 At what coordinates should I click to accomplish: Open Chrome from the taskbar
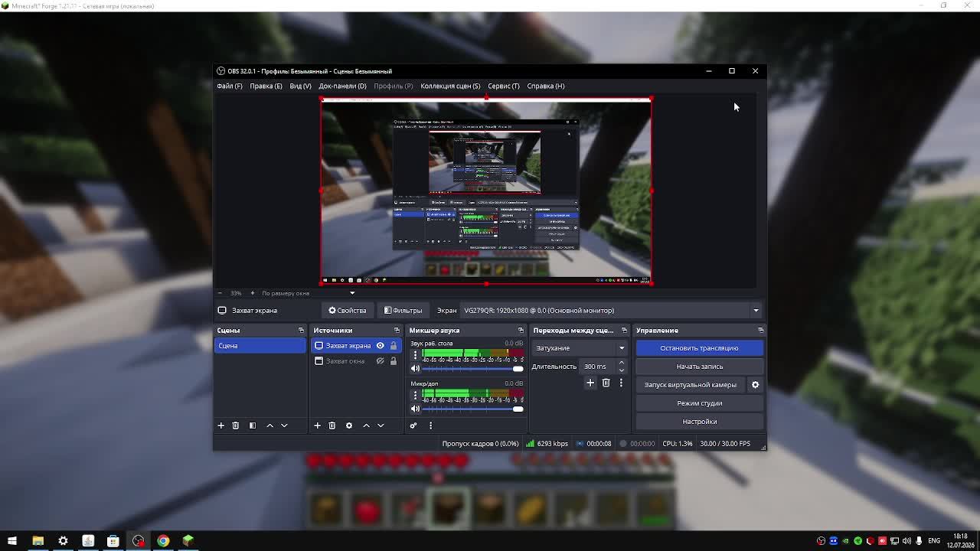click(163, 541)
